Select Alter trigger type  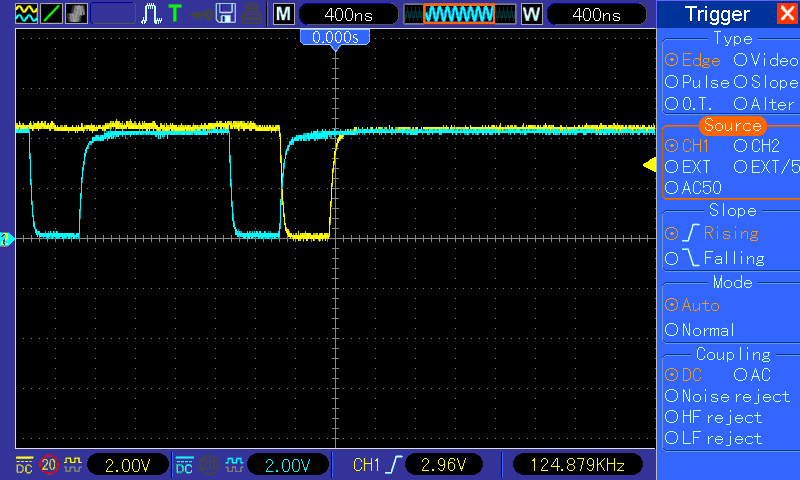(764, 104)
